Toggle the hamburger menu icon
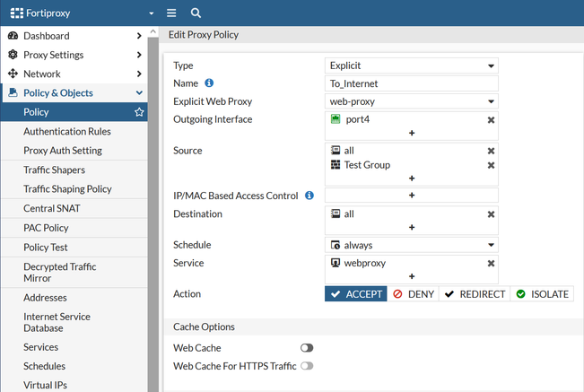Screen dimensions: 584x392 [171, 13]
